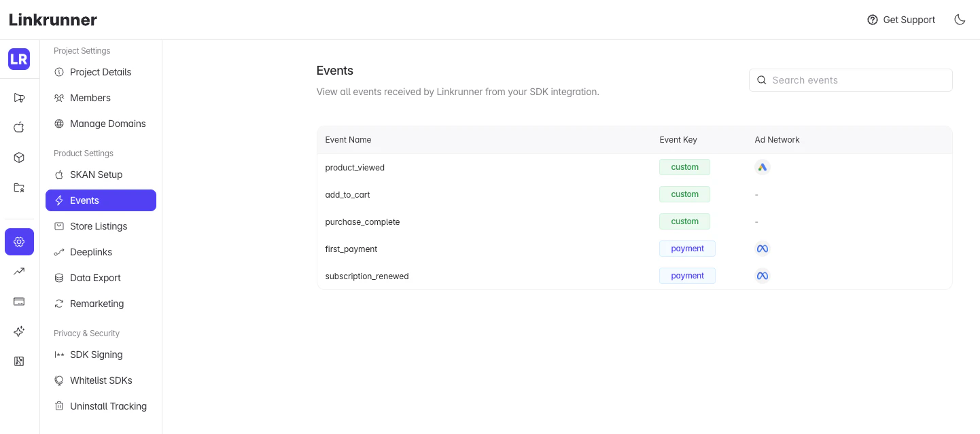Go to Members page
The width and height of the screenshot is (980, 434).
click(x=101, y=98)
